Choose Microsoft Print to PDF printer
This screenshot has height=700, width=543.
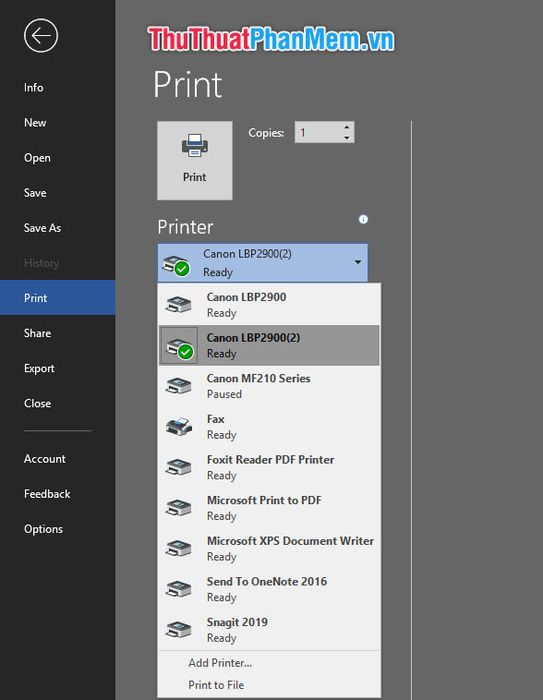[270, 508]
